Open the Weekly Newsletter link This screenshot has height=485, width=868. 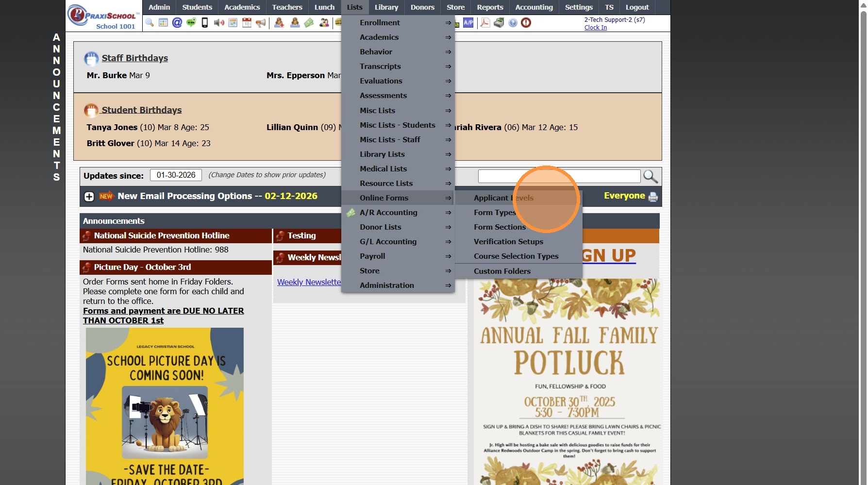click(x=309, y=283)
